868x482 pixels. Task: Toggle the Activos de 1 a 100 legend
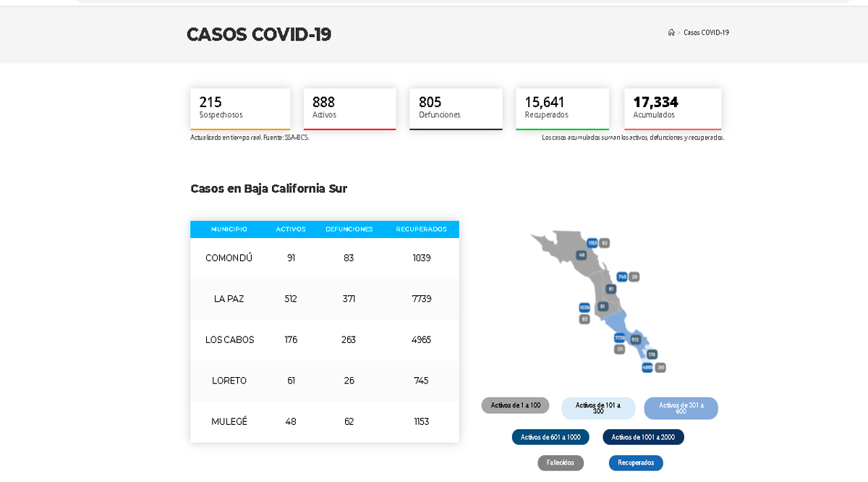pyautogui.click(x=515, y=405)
